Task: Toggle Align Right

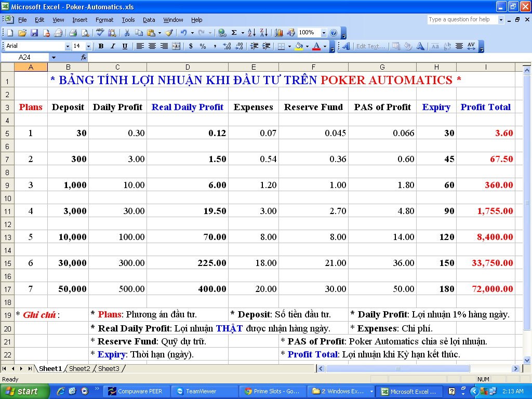Action: pyautogui.click(x=164, y=46)
